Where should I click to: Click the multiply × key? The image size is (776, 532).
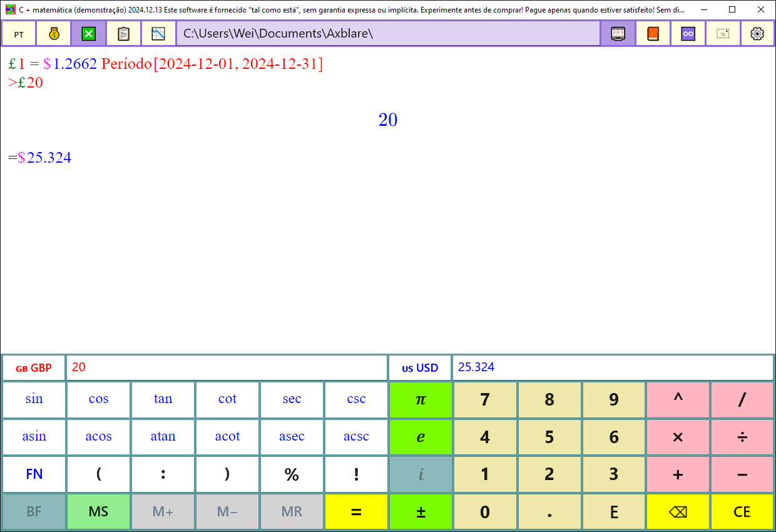tap(678, 437)
